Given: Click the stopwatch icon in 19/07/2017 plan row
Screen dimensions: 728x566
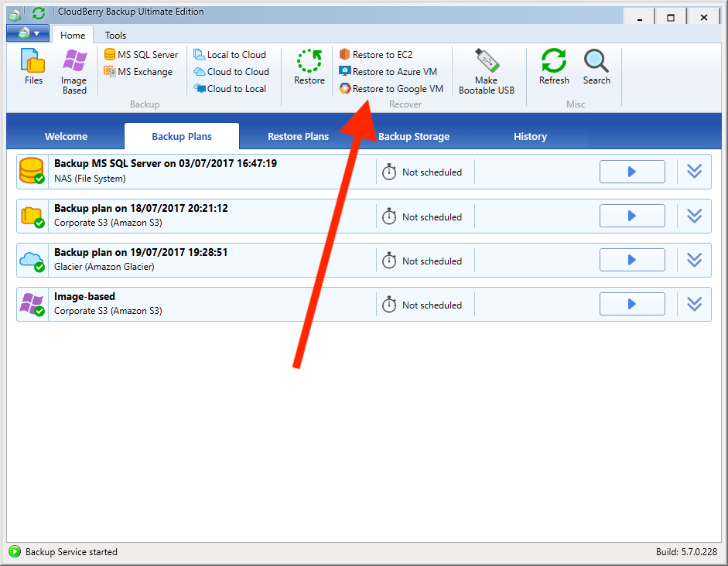Looking at the screenshot, I should coord(389,261).
